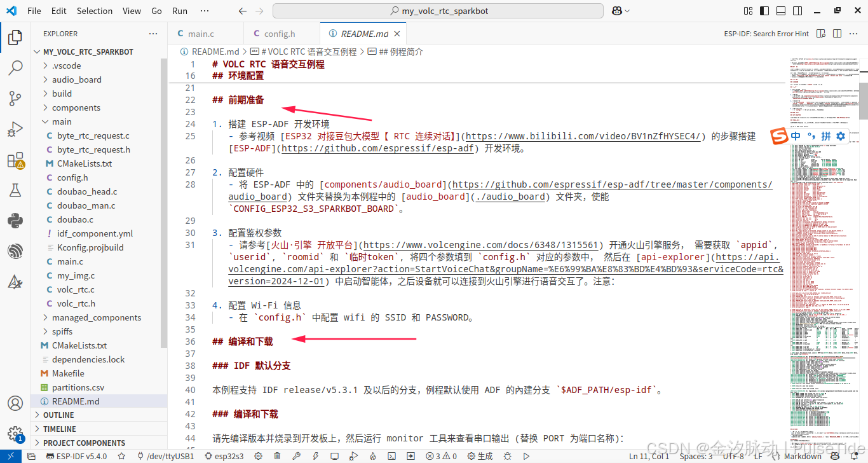Image resolution: width=868 pixels, height=463 pixels.
Task: Expand the build folder
Action: click(99, 93)
